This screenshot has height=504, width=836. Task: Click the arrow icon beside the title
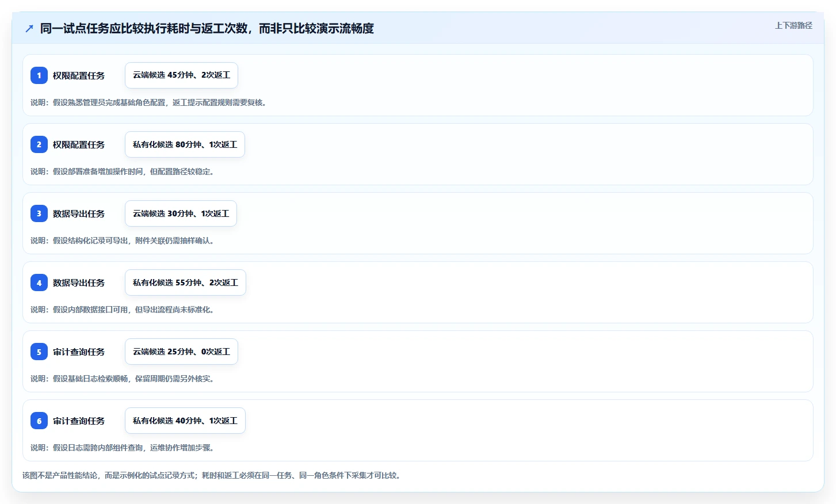29,28
